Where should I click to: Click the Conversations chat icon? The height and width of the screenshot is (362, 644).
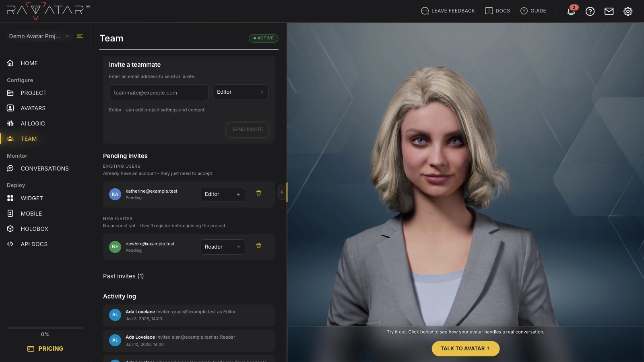[10, 169]
